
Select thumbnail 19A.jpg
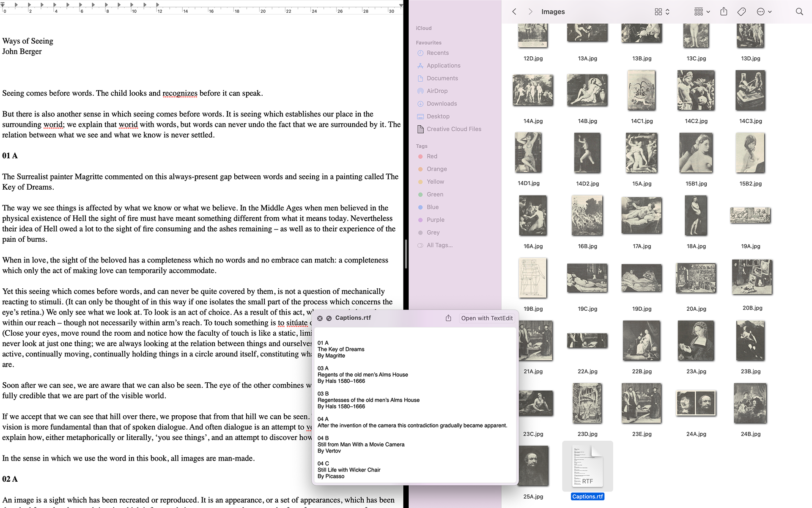[x=751, y=215]
